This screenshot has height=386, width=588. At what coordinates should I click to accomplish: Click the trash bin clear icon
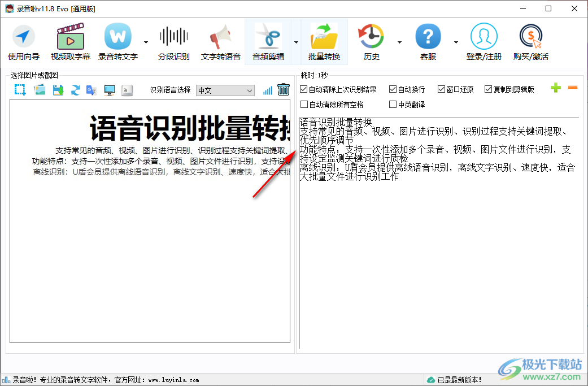tap(284, 90)
